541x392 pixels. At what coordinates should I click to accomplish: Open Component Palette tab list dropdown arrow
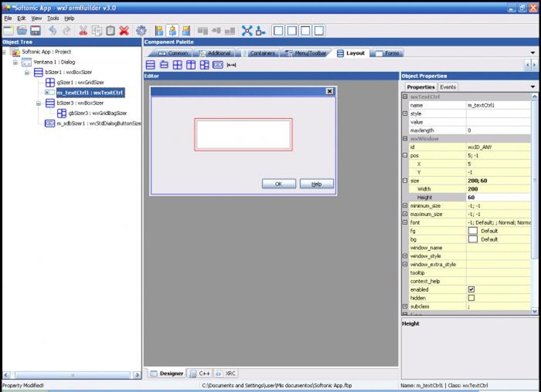pos(533,52)
